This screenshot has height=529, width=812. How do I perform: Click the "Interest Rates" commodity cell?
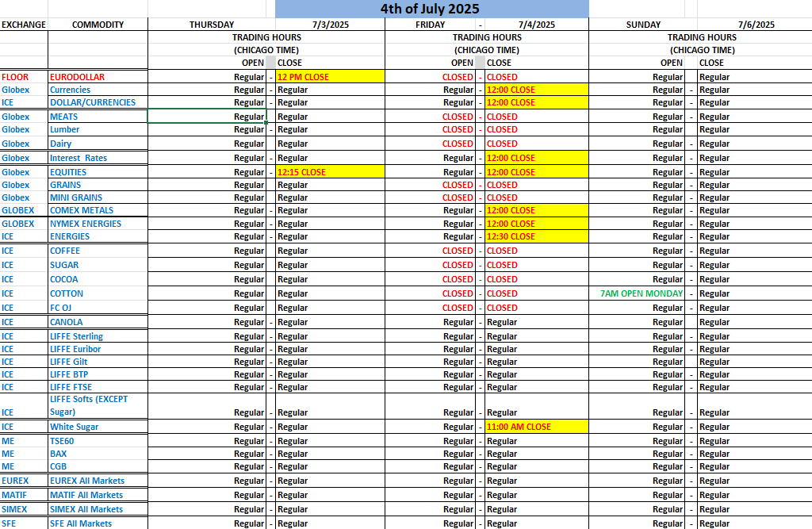click(x=98, y=158)
